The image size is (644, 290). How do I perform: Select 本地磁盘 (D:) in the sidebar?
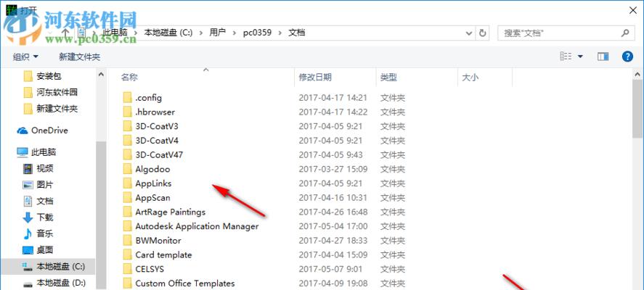click(x=54, y=283)
